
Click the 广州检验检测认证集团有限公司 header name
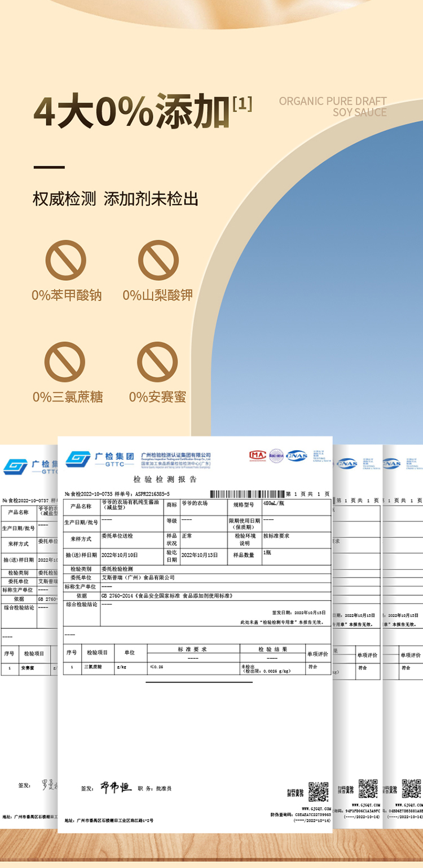tap(175, 455)
